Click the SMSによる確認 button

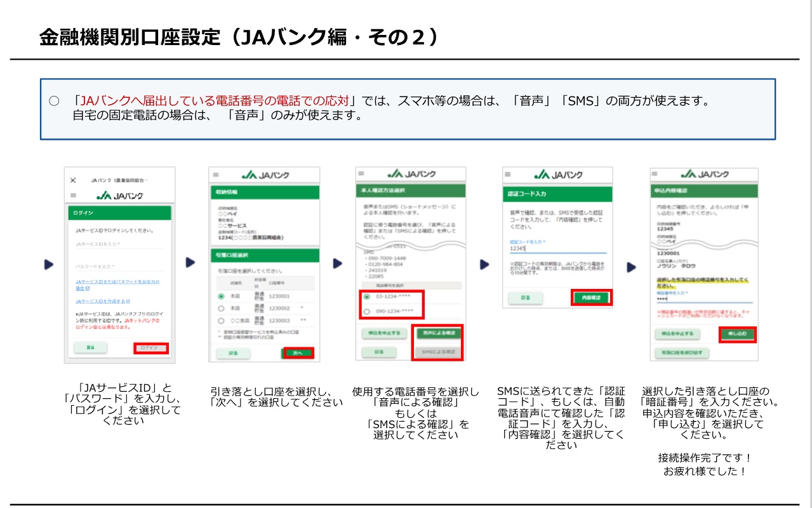pos(438,351)
